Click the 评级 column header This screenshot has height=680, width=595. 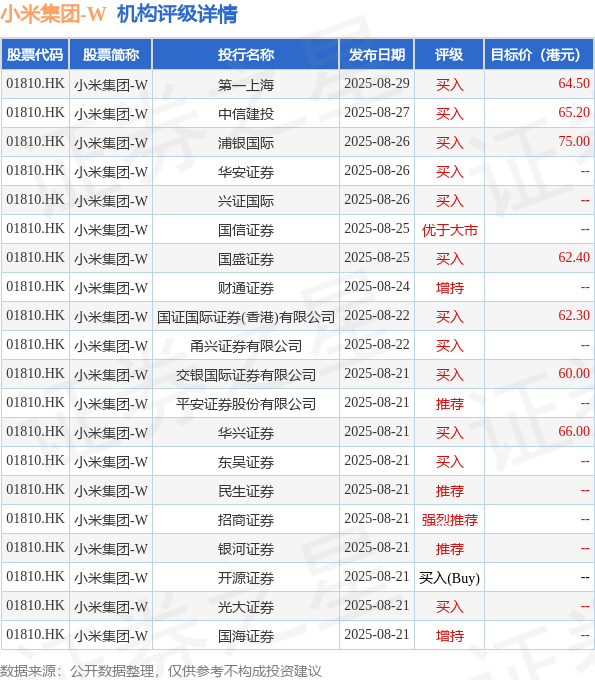pos(449,55)
